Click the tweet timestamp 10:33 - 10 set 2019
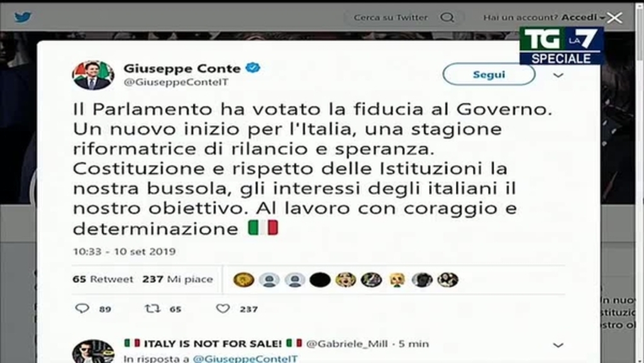This screenshot has height=363, width=644. point(125,251)
